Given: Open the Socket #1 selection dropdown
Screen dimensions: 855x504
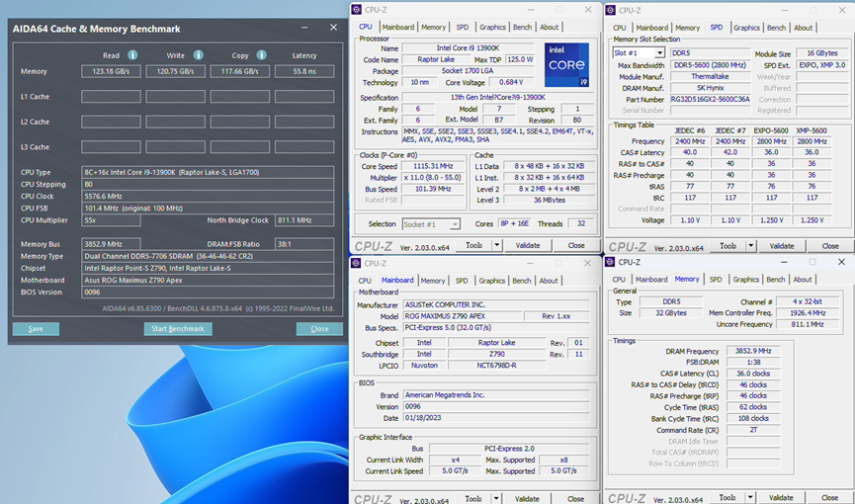Looking at the screenshot, I should tap(455, 224).
